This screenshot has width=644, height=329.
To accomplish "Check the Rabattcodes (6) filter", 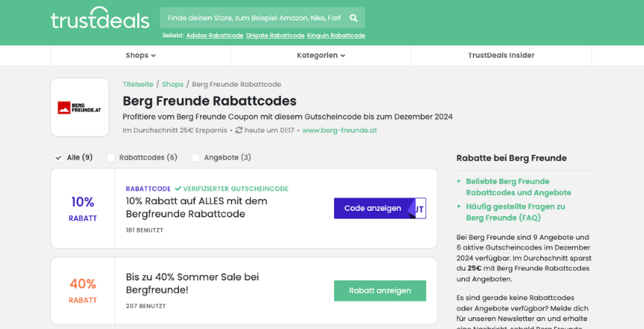I will [111, 158].
